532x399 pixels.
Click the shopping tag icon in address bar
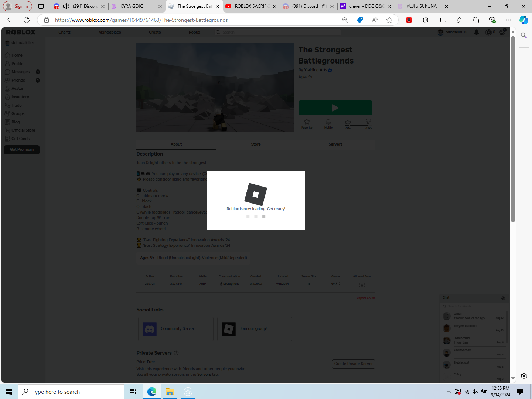pos(360,20)
